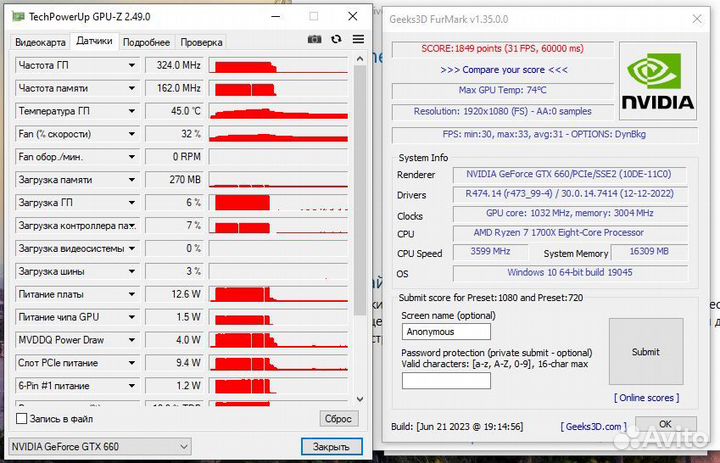Click OK in the FurMark window
Screen dimensions: 720x463
[665, 424]
